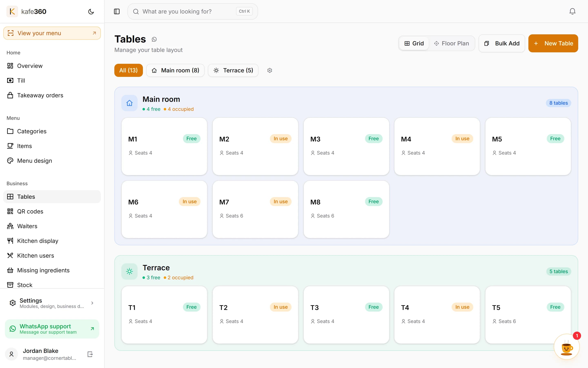Viewport: 588px width, 368px height.
Task: Click the New Table button
Action: [x=553, y=43]
